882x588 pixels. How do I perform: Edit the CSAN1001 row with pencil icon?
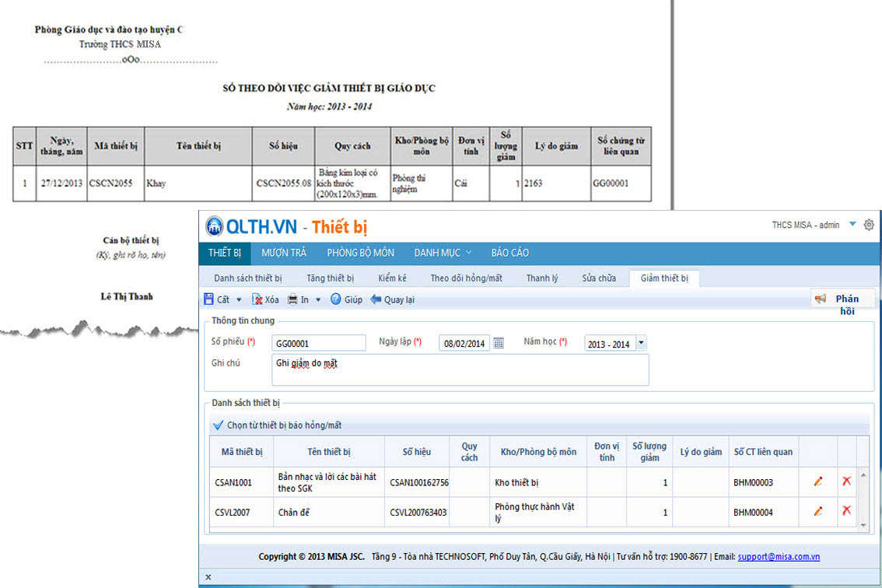point(817,481)
